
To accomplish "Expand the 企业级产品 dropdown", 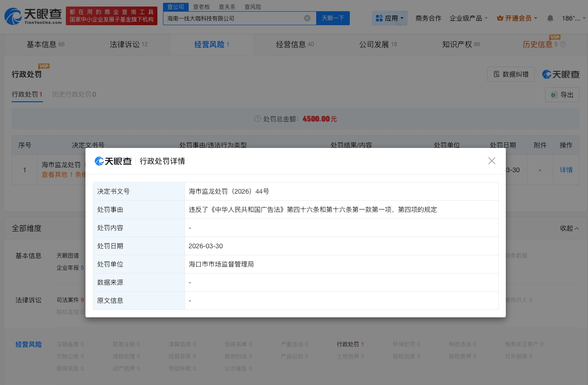I will click(468, 18).
